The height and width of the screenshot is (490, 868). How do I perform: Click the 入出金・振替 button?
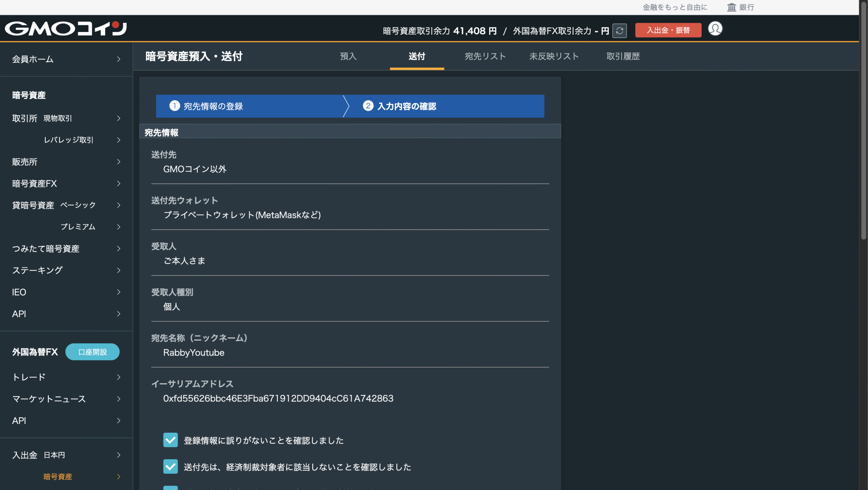pos(668,30)
